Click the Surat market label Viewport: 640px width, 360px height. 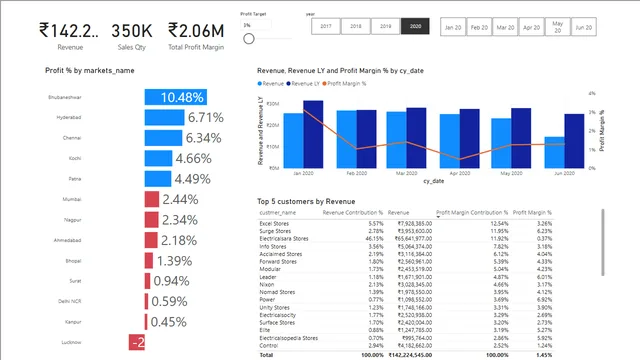pos(75,281)
